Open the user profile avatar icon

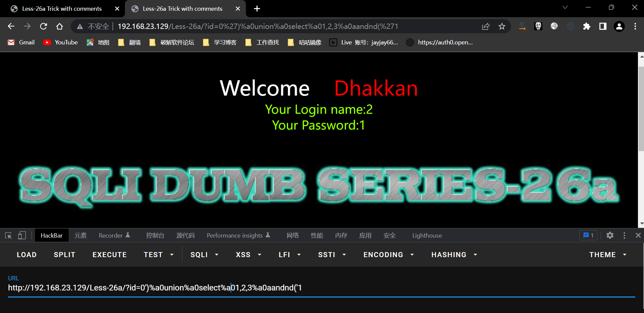tap(619, 26)
